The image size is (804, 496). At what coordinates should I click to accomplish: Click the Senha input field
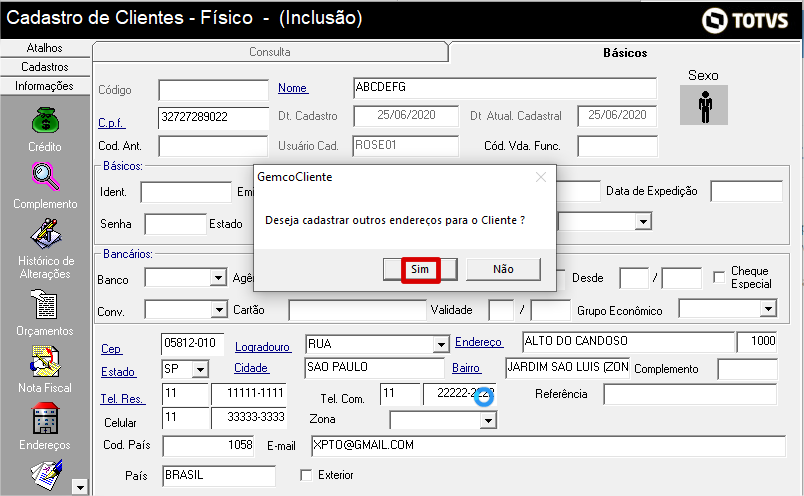(x=175, y=224)
